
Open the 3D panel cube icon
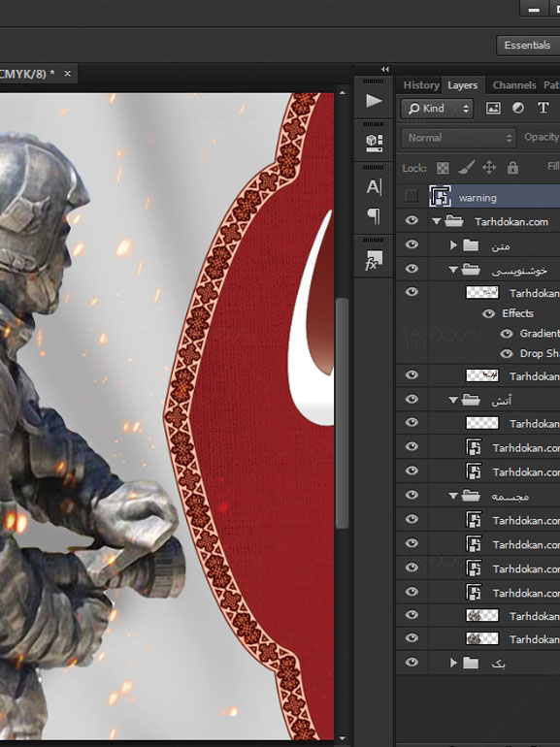click(x=374, y=143)
